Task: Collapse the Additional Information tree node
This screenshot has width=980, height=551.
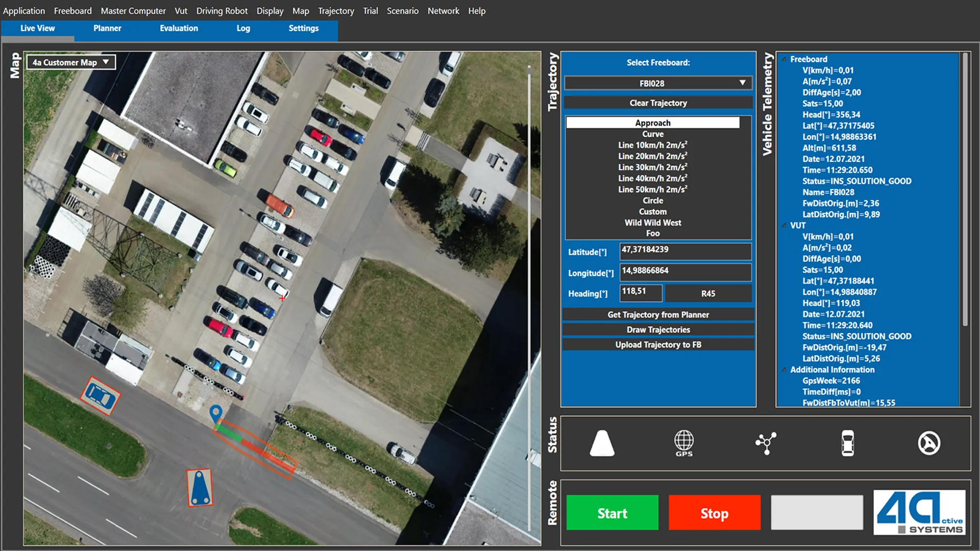Action: pyautogui.click(x=784, y=370)
